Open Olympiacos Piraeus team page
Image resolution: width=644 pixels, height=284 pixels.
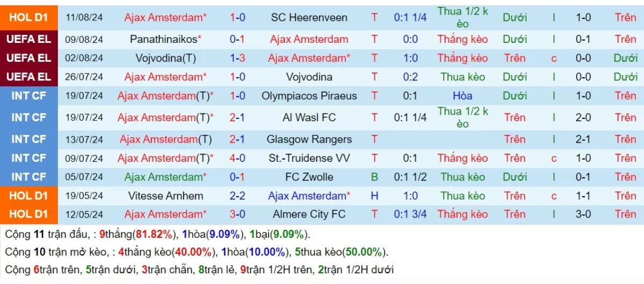[x=309, y=96]
